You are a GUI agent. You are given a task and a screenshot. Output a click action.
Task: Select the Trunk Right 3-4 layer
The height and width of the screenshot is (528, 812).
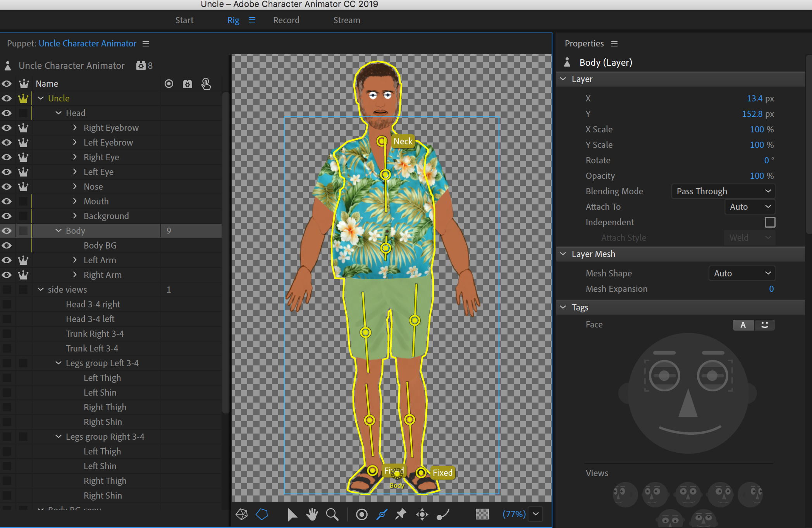[x=95, y=334]
